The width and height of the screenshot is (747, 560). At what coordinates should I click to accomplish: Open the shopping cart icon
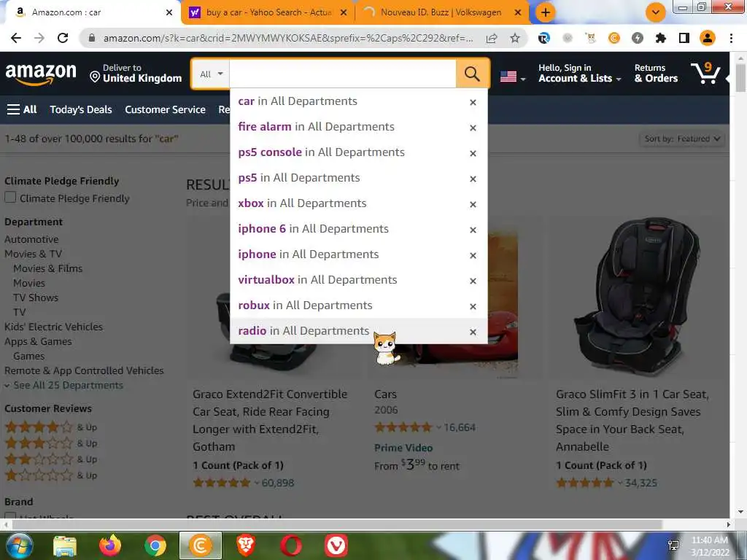(x=705, y=74)
